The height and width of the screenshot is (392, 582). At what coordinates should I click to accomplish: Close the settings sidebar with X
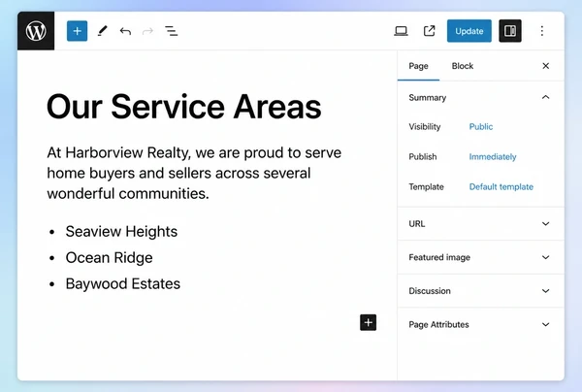pos(545,66)
